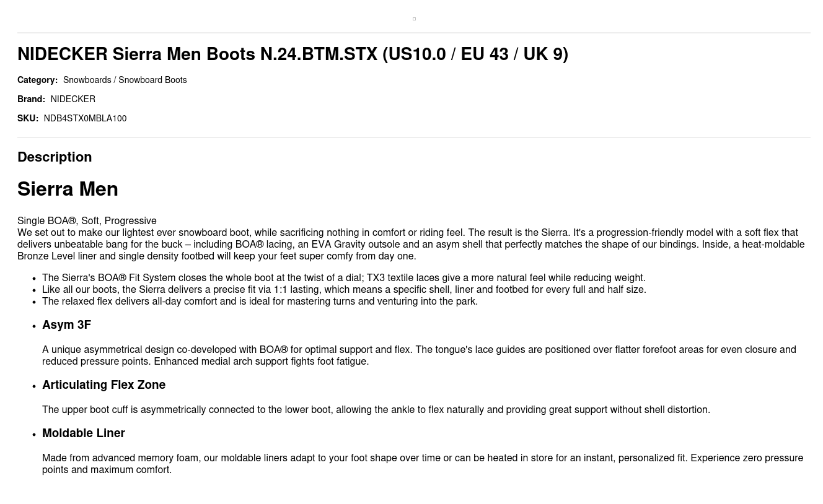The width and height of the screenshot is (823, 504).
Task: Click the Moldable Liner heading
Action: point(84,433)
